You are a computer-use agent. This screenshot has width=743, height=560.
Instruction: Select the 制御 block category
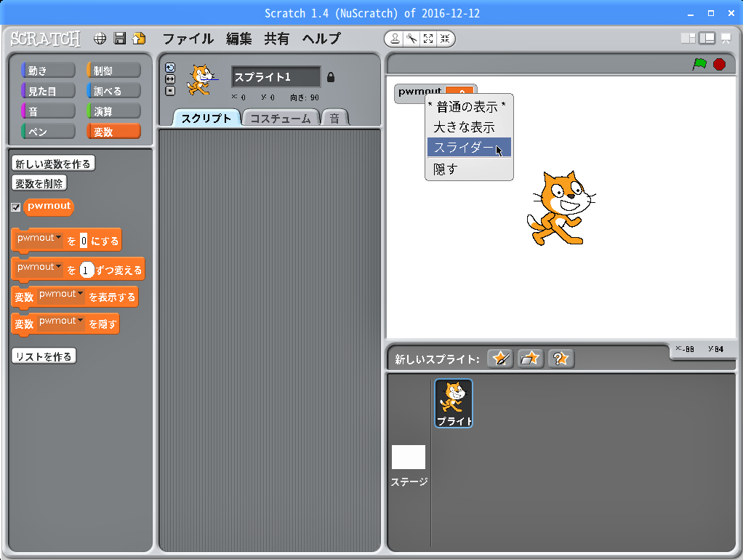click(113, 71)
